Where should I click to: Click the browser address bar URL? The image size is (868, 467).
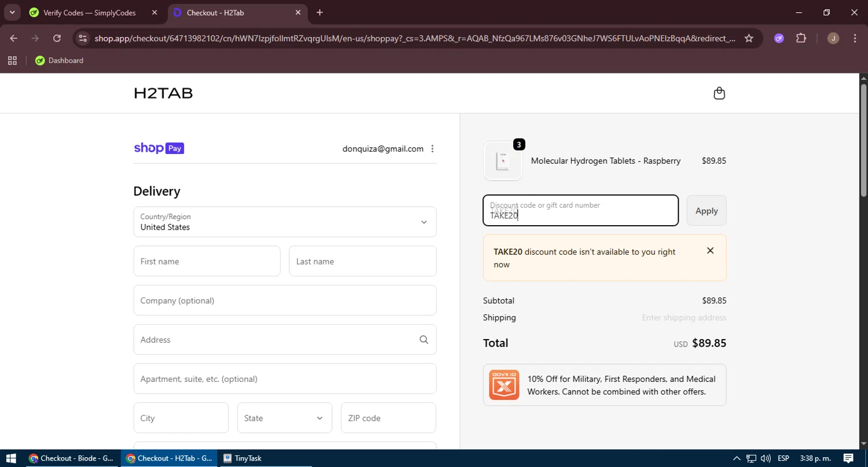pos(415,38)
